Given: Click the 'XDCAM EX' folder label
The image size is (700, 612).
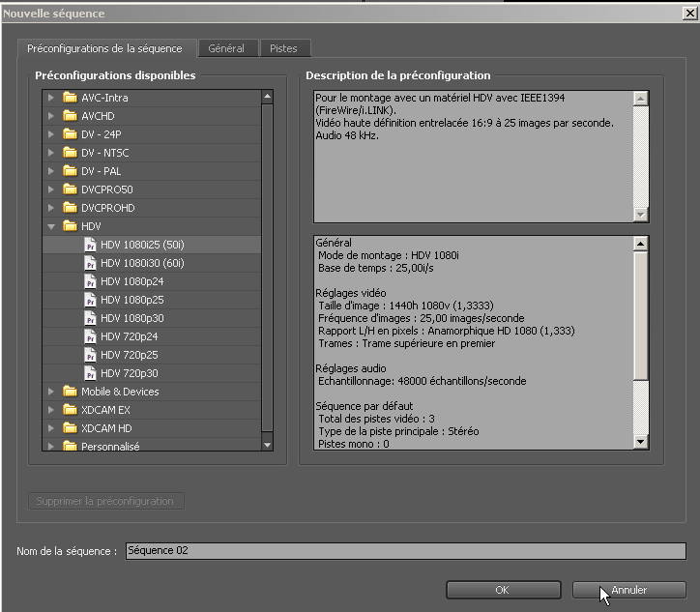Looking at the screenshot, I should click(x=105, y=410).
